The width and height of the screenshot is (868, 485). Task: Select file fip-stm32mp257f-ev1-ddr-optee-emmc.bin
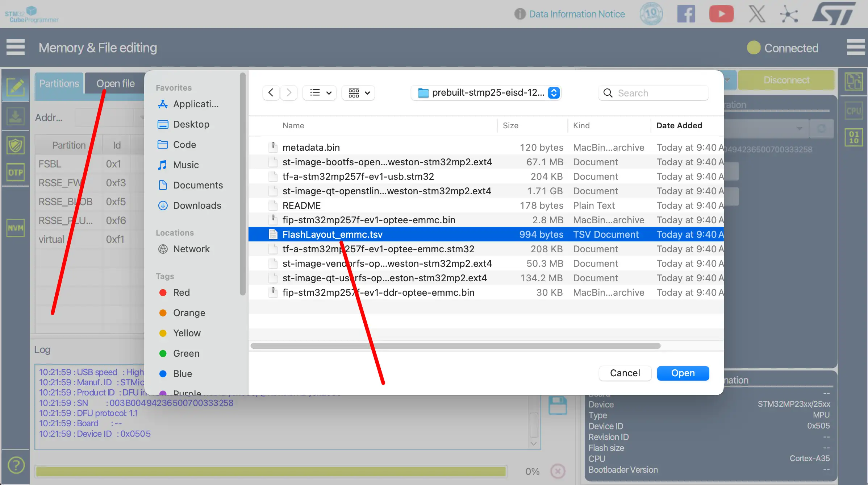click(486, 293)
